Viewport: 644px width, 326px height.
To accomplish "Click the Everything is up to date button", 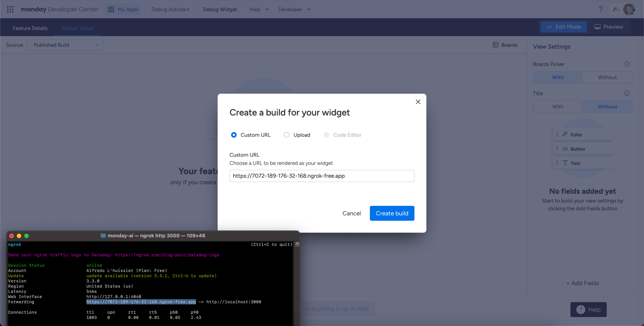I will 337,309.
